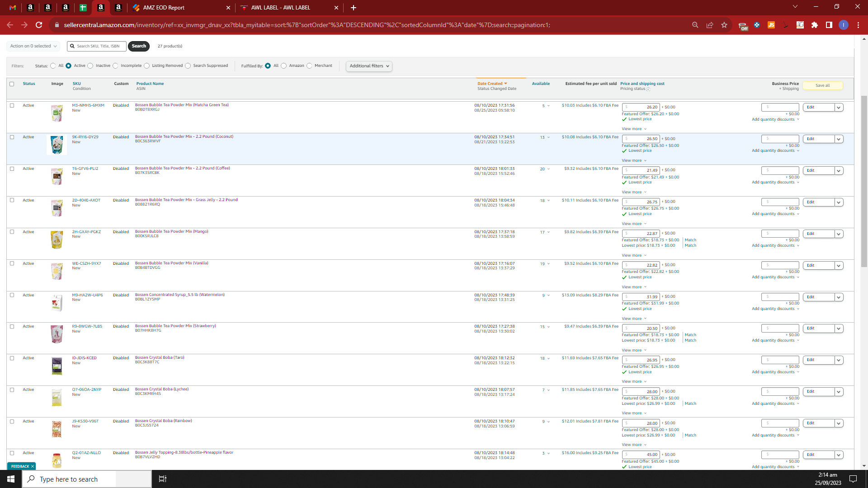Close the AMZ EOD Report tab
This screenshot has width=868, height=488.
point(228,8)
